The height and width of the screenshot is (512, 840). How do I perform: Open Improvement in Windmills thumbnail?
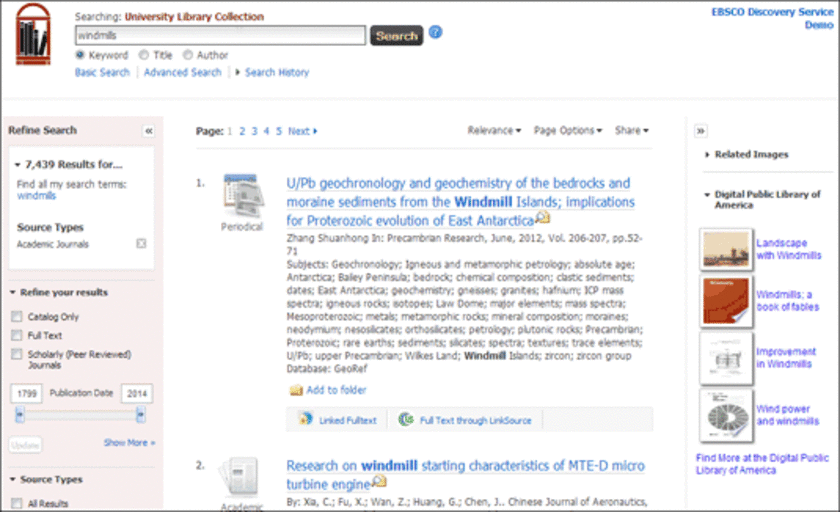(x=726, y=358)
